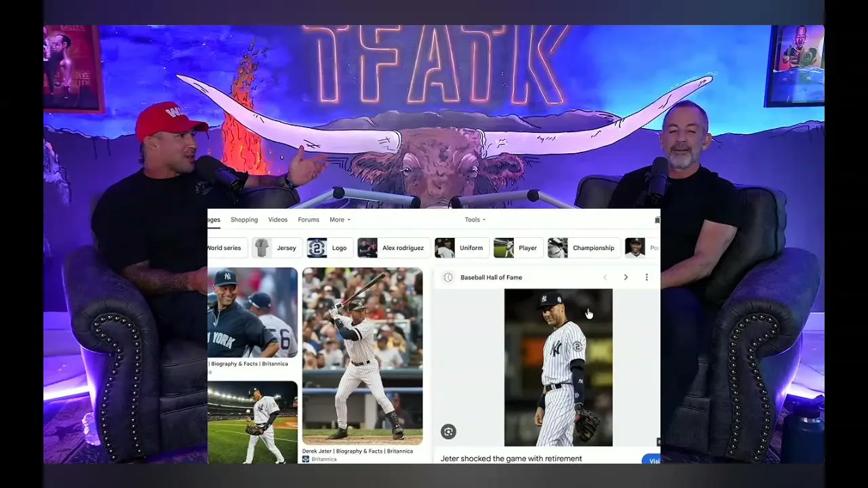The width and height of the screenshot is (868, 488).
Task: Expand the More tabs dropdown
Action: (340, 220)
